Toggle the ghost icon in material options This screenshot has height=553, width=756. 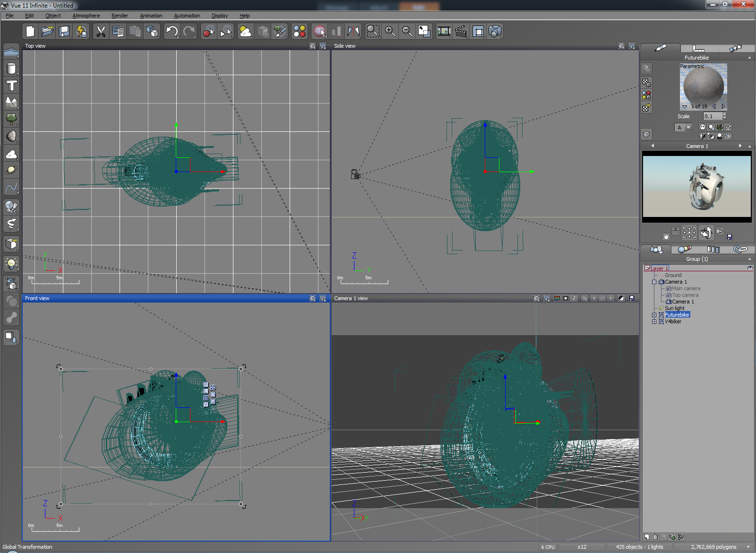coord(702,127)
